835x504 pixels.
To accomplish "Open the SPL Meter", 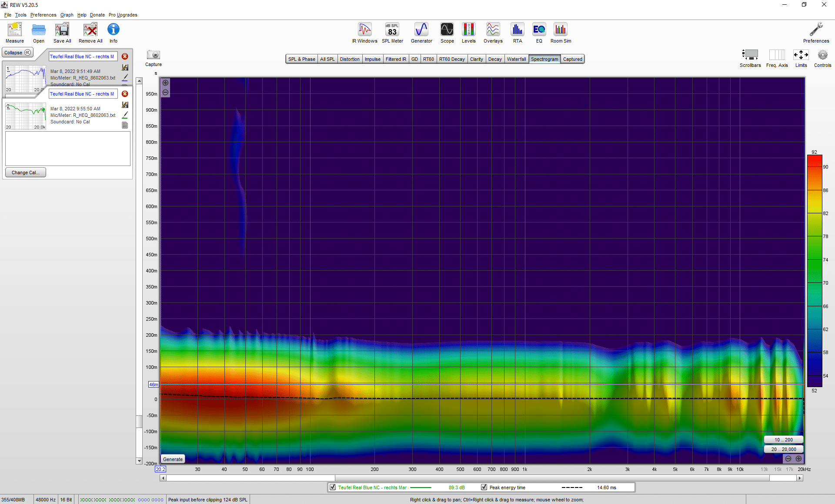I will point(392,33).
